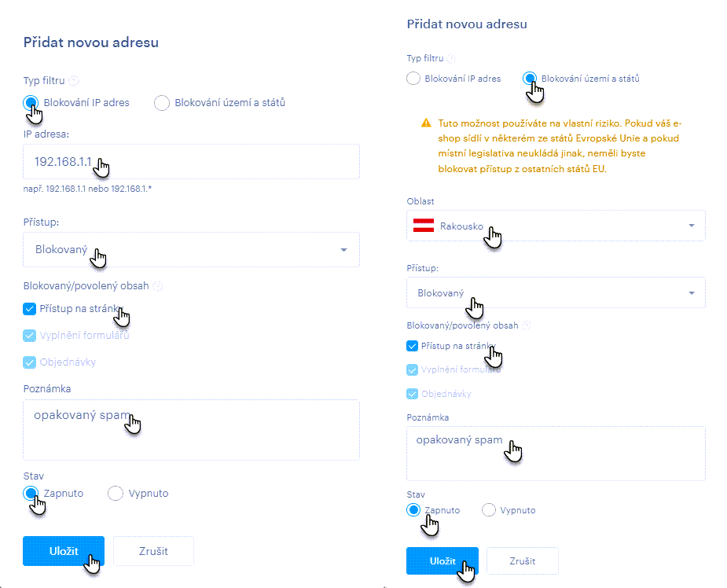The height and width of the screenshot is (588, 727).
Task: Select left Blokování území a států radio
Action: click(162, 102)
